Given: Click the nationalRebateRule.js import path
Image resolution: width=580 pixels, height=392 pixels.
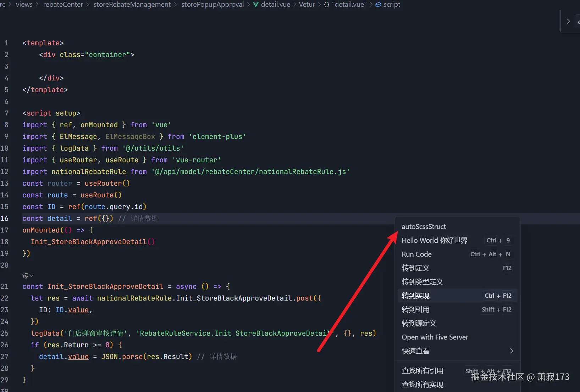Looking at the screenshot, I should coord(250,172).
